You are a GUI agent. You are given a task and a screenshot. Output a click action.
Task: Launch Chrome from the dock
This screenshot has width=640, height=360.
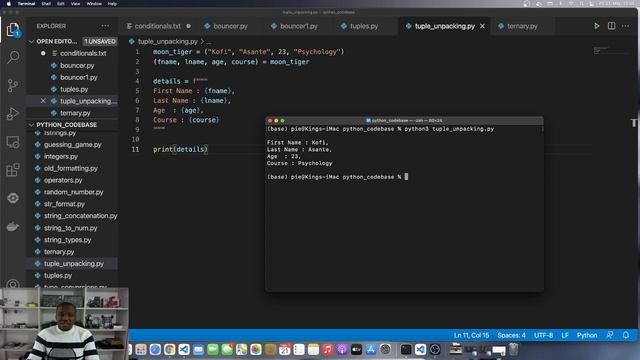click(x=169, y=349)
